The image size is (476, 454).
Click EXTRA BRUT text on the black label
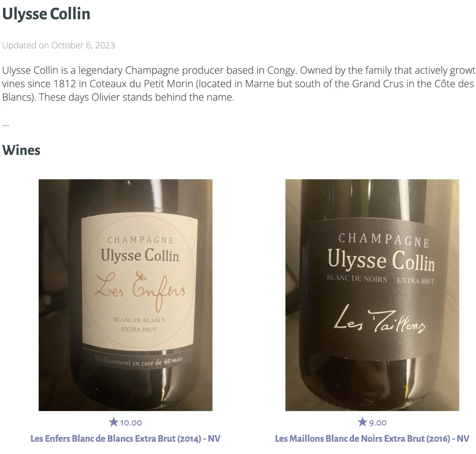416,281
